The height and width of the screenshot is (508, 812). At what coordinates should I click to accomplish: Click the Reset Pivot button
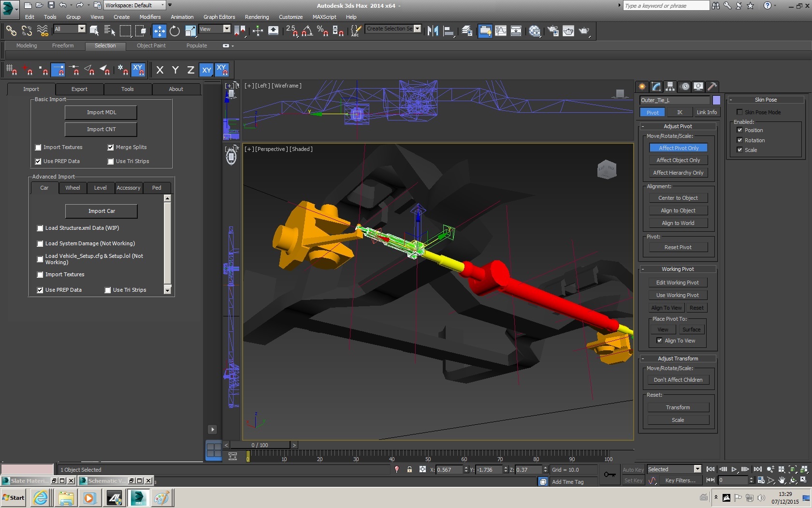[x=678, y=247]
